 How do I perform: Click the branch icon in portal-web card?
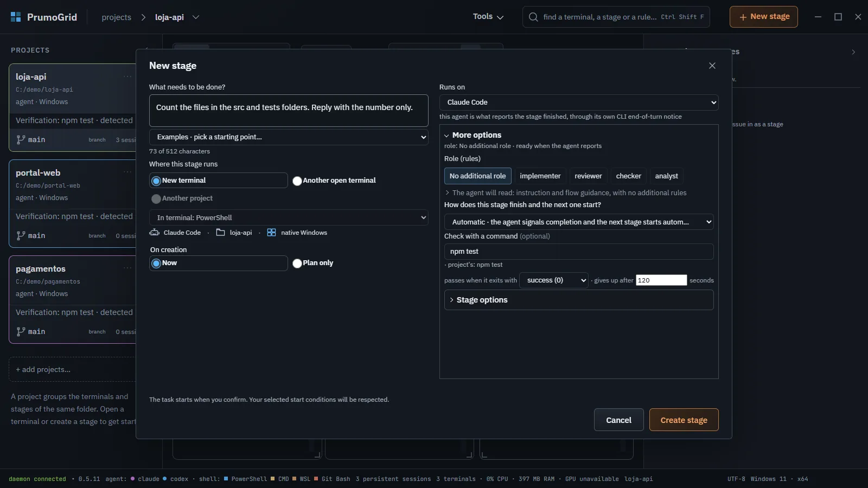coord(21,235)
